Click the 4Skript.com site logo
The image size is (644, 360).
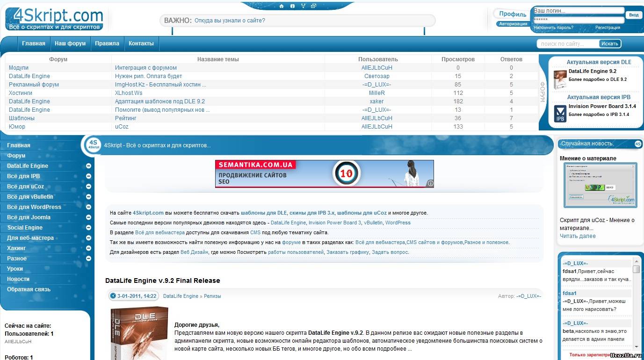pos(54,19)
